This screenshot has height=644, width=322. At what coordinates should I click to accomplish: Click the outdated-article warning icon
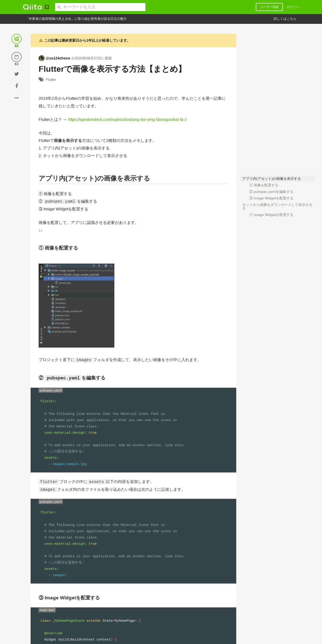tap(41, 40)
